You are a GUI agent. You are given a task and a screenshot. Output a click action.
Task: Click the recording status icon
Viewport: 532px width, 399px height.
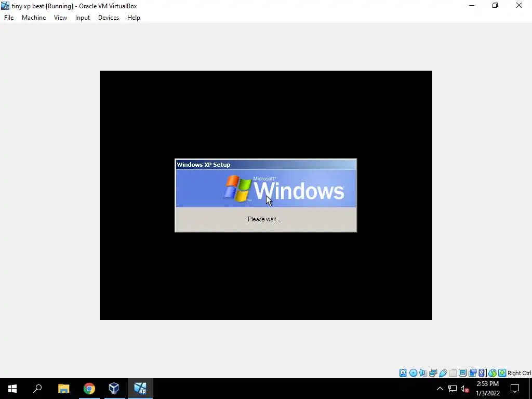click(x=472, y=373)
